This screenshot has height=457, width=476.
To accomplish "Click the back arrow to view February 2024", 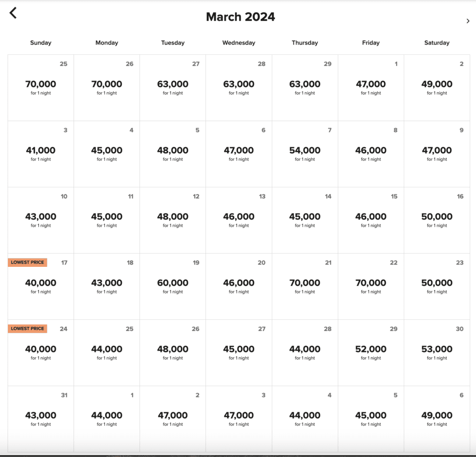I will point(13,13).
